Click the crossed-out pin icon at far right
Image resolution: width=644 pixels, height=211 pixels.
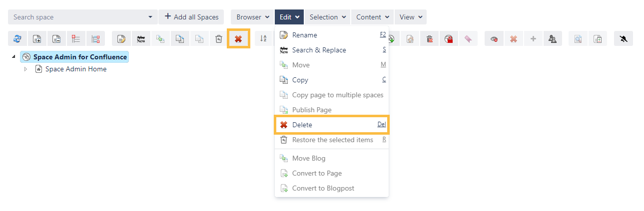(623, 39)
